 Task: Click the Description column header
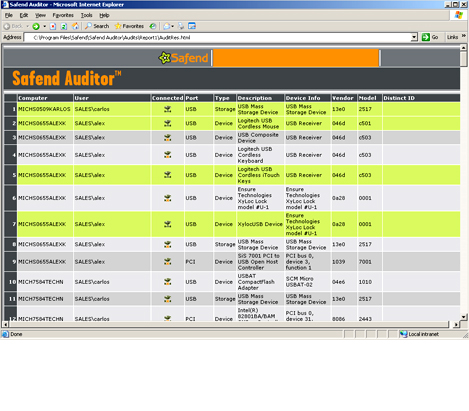click(260, 98)
